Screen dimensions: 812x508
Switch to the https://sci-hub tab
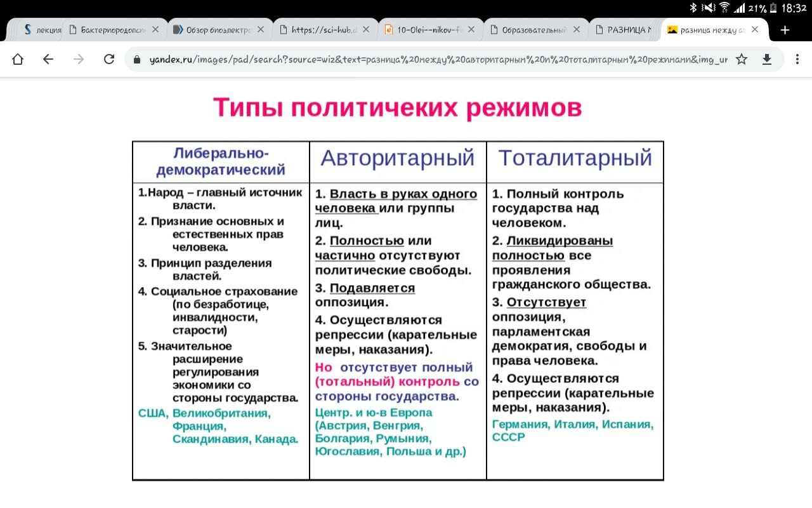tap(317, 30)
